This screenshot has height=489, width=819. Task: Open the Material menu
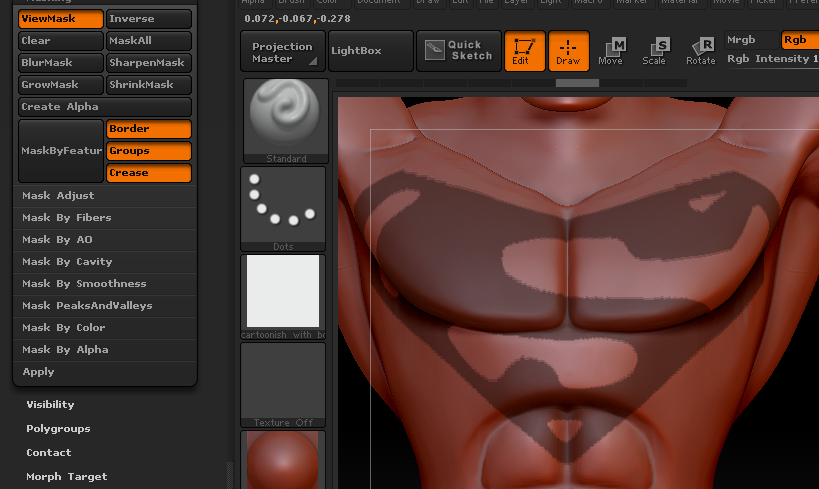[x=680, y=3]
